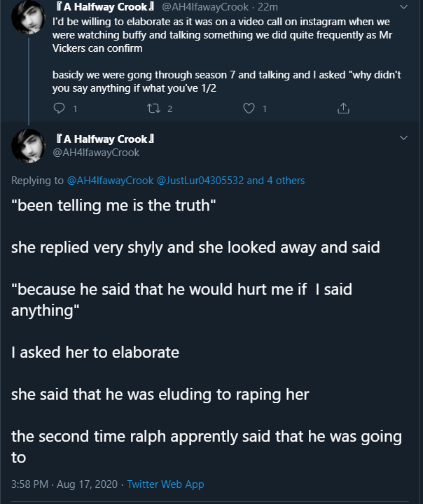423x504 pixels.
Task: Show the 'and 4 others' reply recipients
Action: (276, 181)
